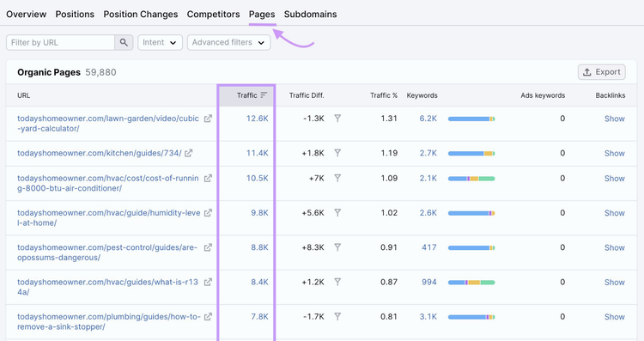Click the 10.5K traffic value
This screenshot has width=644, height=341.
click(257, 178)
